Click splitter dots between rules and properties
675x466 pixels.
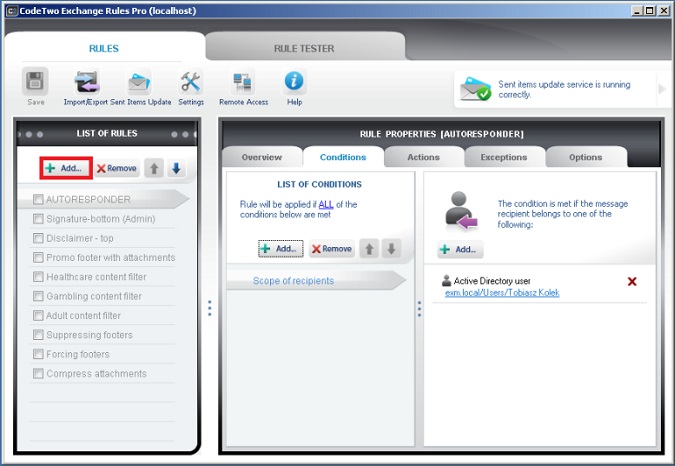(210, 308)
